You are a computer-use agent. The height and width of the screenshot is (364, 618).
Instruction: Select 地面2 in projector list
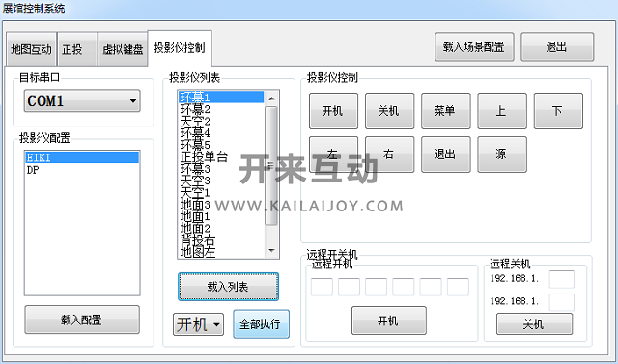pos(221,228)
